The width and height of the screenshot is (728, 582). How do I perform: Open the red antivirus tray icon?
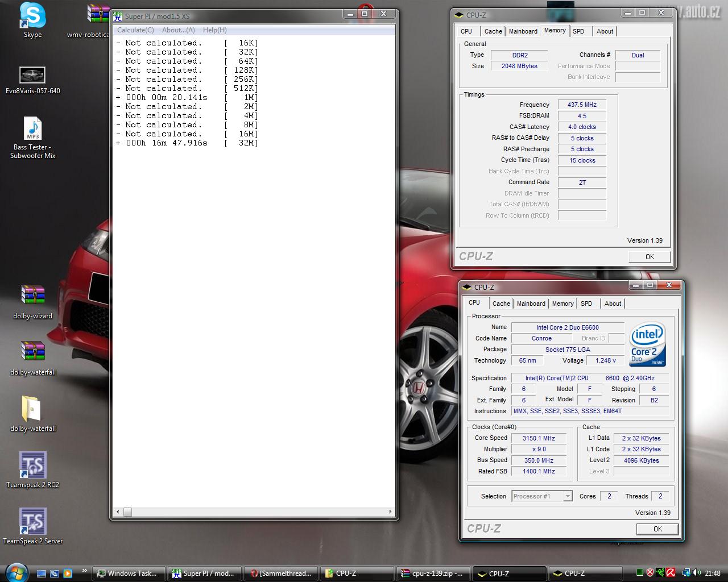coord(671,573)
